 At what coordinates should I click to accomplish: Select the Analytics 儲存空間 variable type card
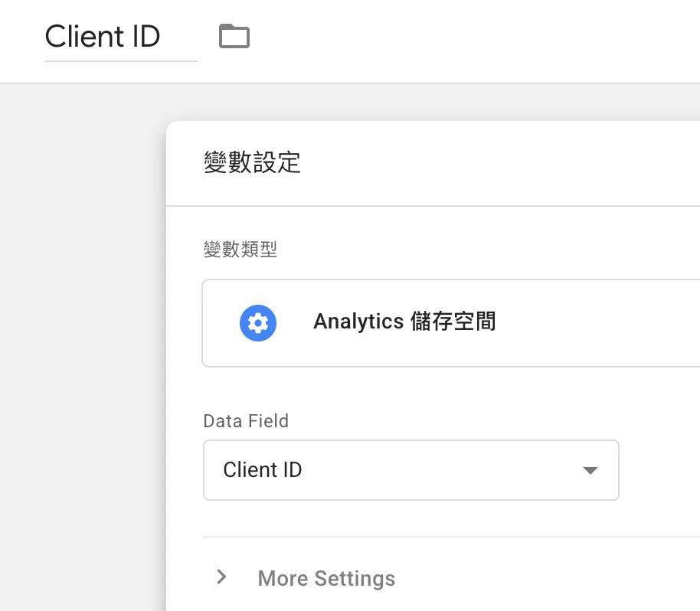coord(451,323)
